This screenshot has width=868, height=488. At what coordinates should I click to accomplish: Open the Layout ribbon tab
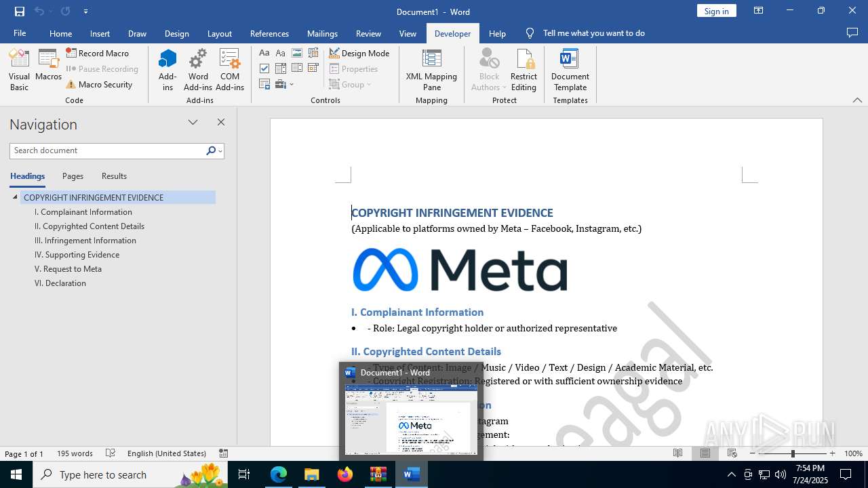[220, 33]
